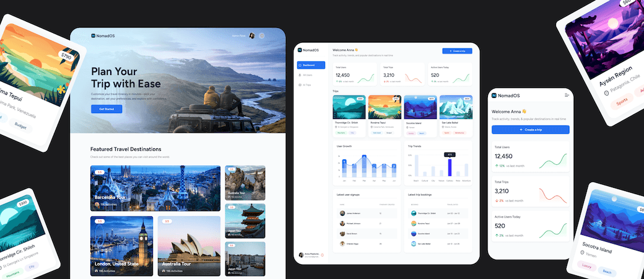Click the 3.5 rating badge on Barcelona Tour
The image size is (644, 279).
click(x=100, y=172)
